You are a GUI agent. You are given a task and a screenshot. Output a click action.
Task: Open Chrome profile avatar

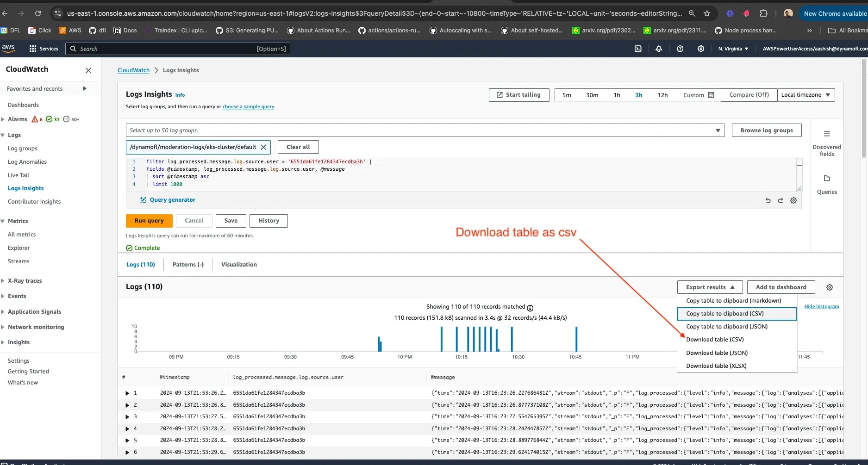click(788, 13)
